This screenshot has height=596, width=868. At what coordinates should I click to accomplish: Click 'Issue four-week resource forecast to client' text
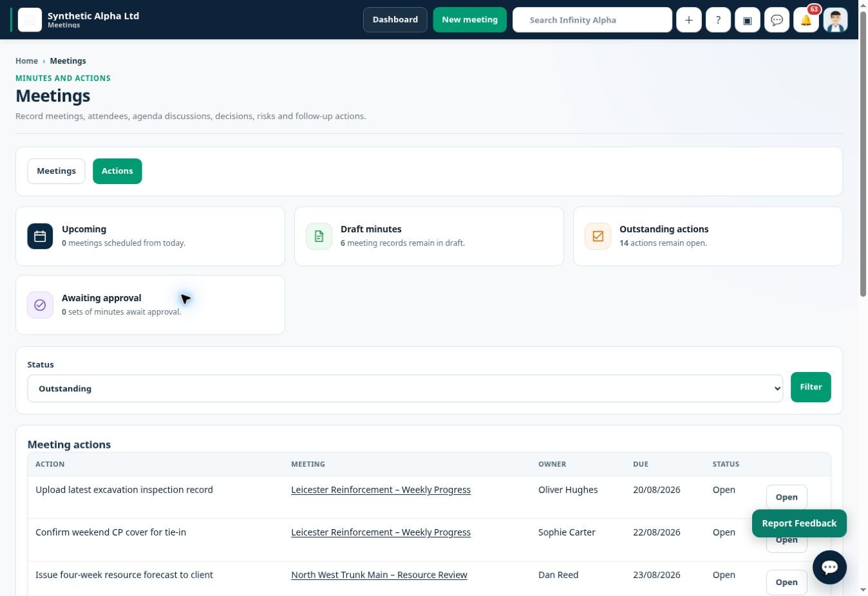pos(124,575)
